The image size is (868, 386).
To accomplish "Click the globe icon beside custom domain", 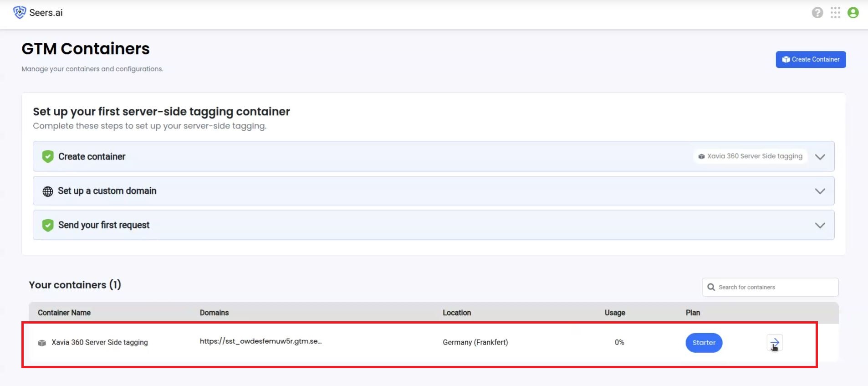I will (x=48, y=191).
